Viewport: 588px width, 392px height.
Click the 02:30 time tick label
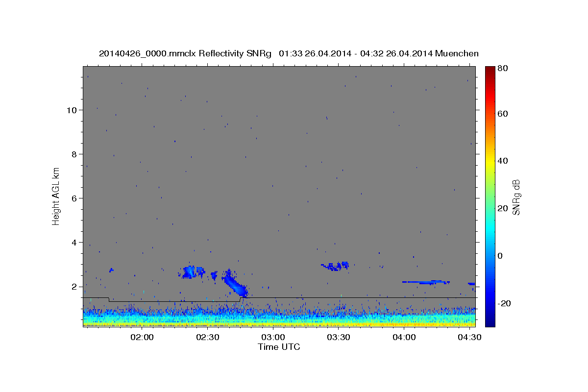(207, 338)
